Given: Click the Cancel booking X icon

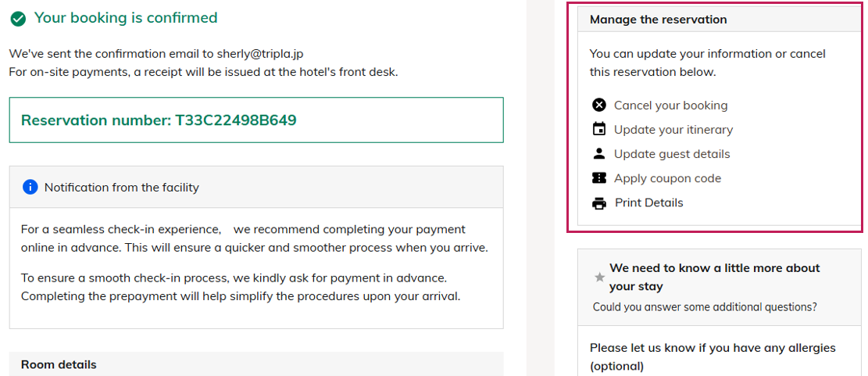Looking at the screenshot, I should (x=599, y=105).
